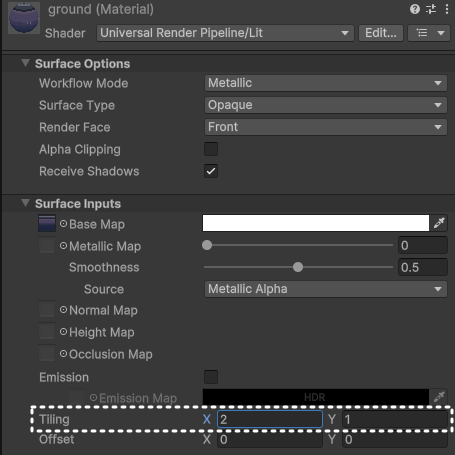
Task: Open the three-dot material context menu
Action: point(447,9)
